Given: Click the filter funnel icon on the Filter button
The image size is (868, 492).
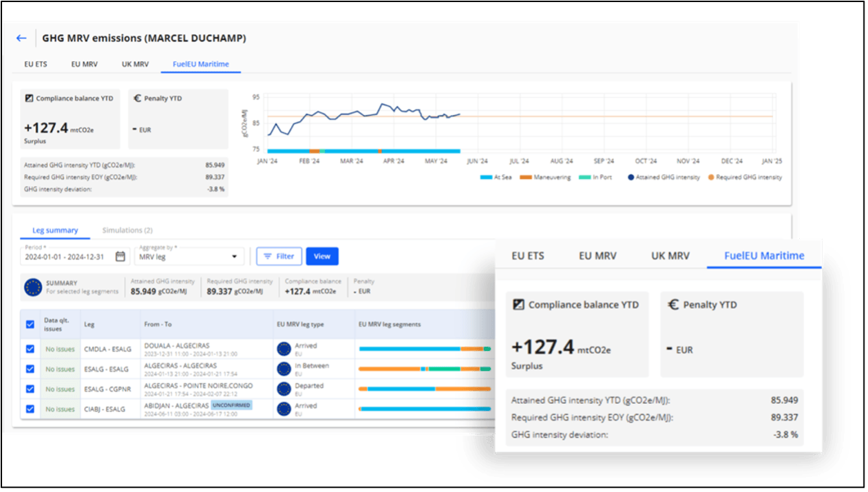Looking at the screenshot, I should click(268, 256).
